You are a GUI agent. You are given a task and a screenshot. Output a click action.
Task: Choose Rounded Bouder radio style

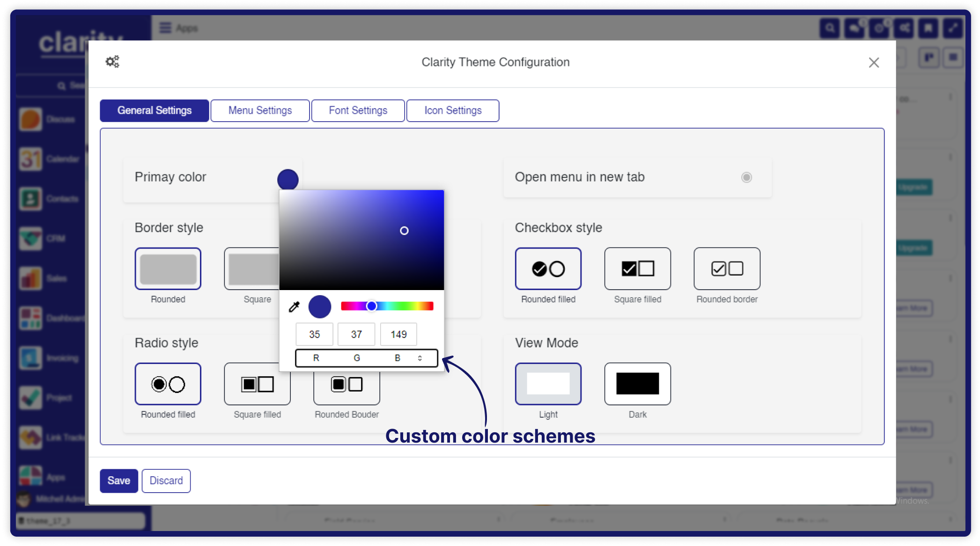pos(347,388)
